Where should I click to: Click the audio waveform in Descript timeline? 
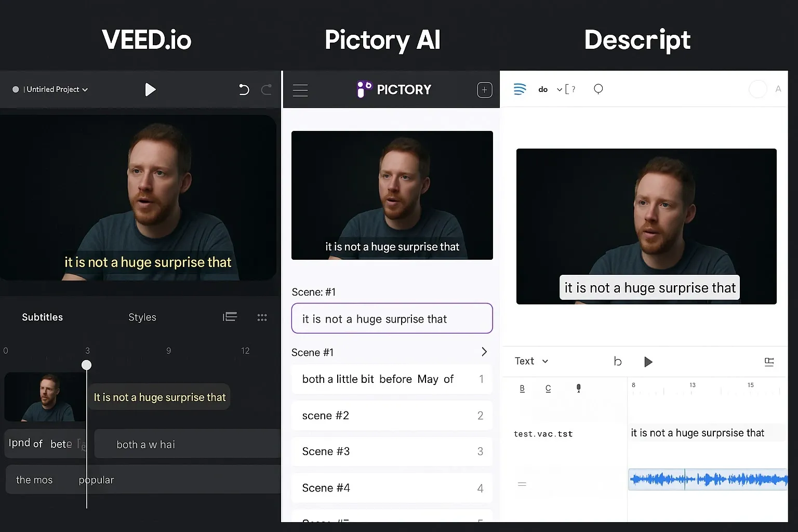pos(707,479)
